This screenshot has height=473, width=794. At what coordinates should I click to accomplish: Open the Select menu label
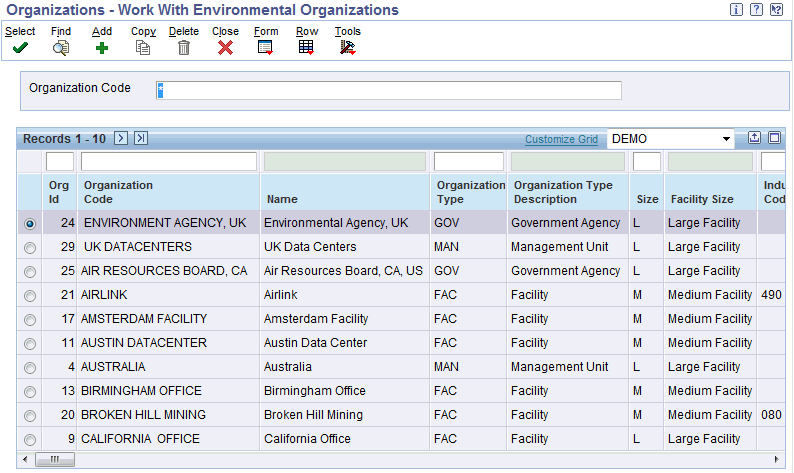(20, 31)
